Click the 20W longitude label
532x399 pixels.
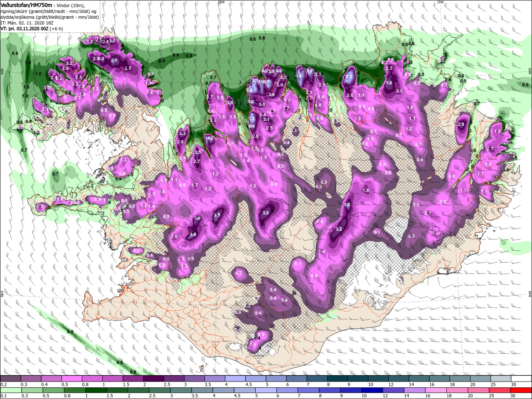pos(221,2)
